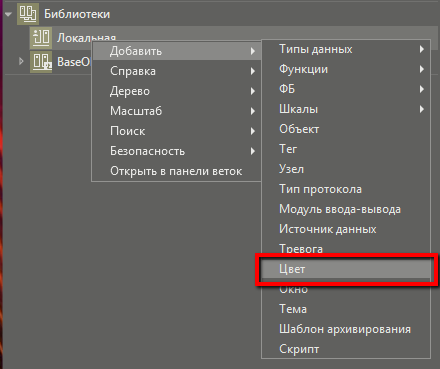440x369 pixels.
Task: Expand Типы данных submenu
Action: click(346, 49)
